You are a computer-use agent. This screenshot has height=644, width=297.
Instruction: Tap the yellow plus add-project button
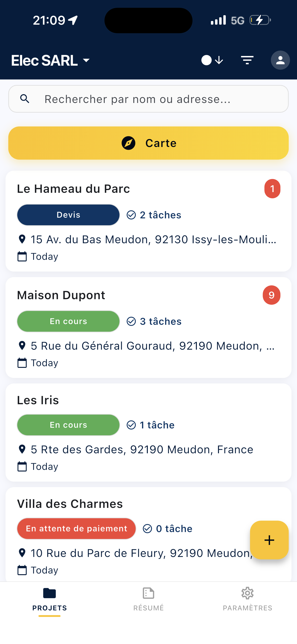pos(269,540)
